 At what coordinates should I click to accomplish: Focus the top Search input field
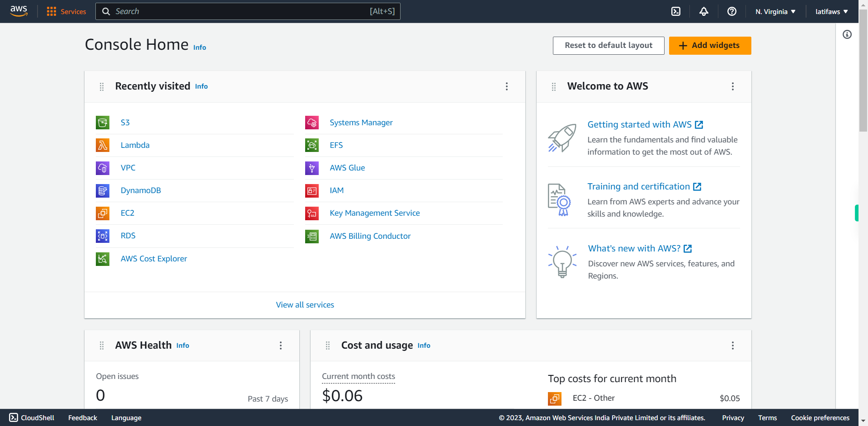tap(248, 11)
